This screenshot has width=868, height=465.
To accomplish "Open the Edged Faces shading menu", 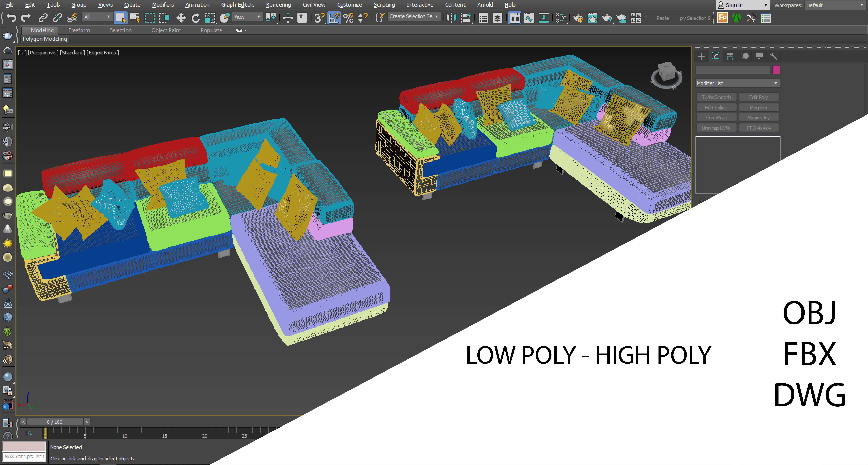I will (103, 53).
